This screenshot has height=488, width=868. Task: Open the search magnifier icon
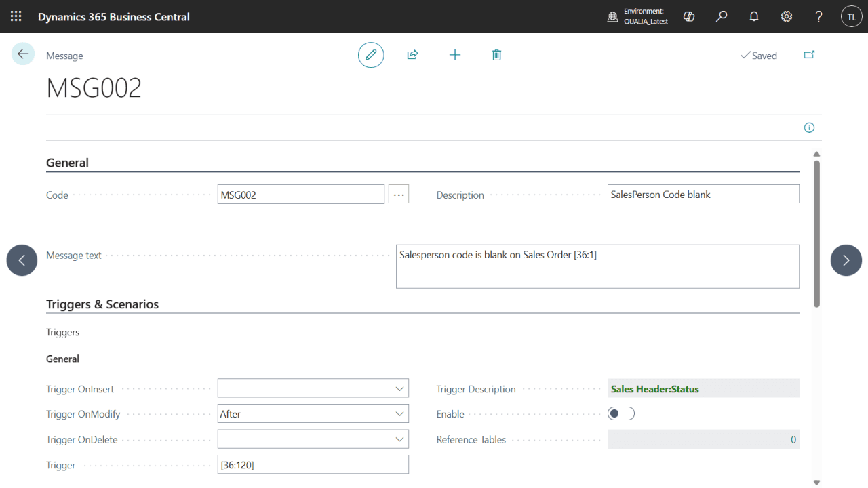point(722,16)
